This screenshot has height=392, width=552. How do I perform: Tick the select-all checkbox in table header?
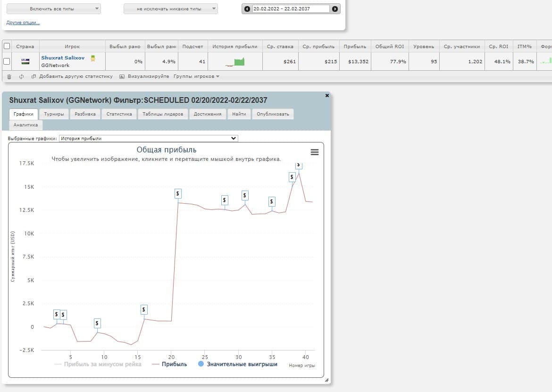[7, 46]
